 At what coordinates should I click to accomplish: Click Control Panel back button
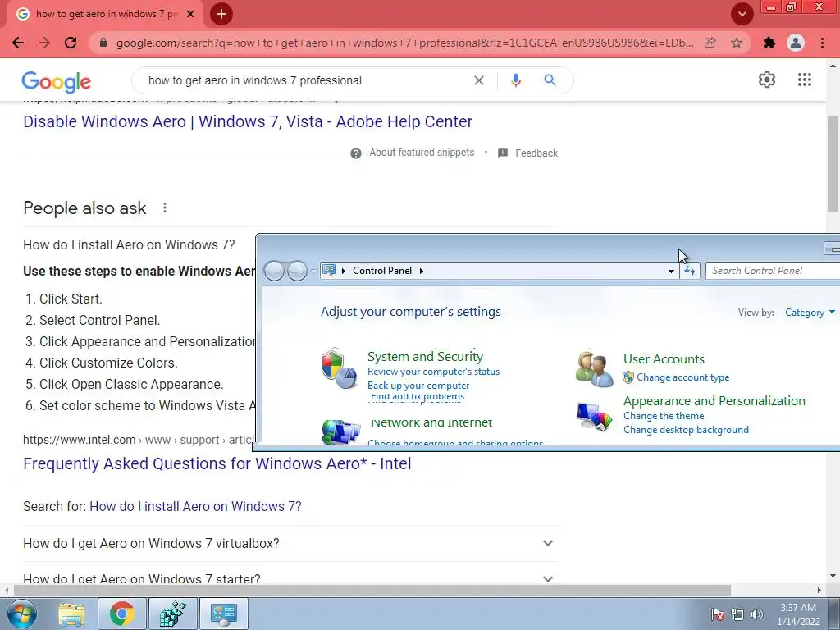274,271
